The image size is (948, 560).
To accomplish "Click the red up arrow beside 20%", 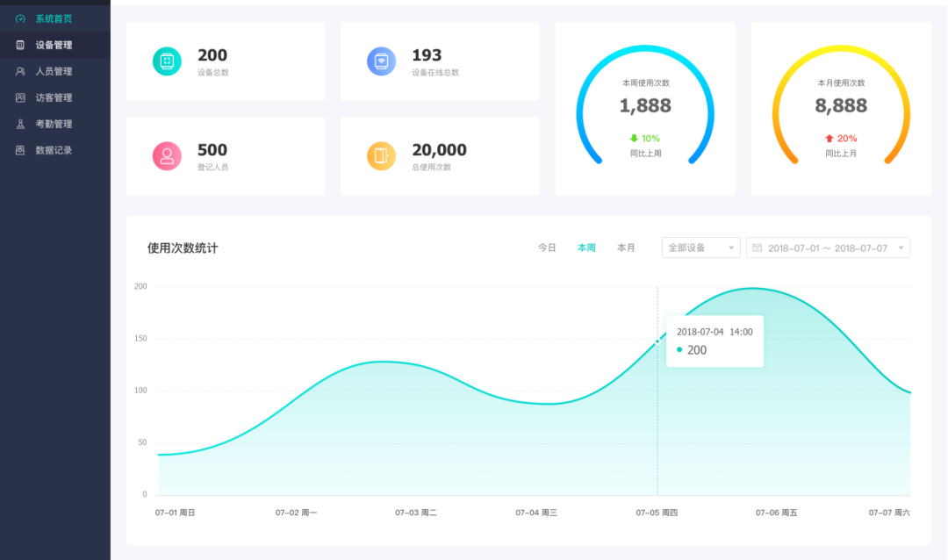I will pyautogui.click(x=829, y=139).
